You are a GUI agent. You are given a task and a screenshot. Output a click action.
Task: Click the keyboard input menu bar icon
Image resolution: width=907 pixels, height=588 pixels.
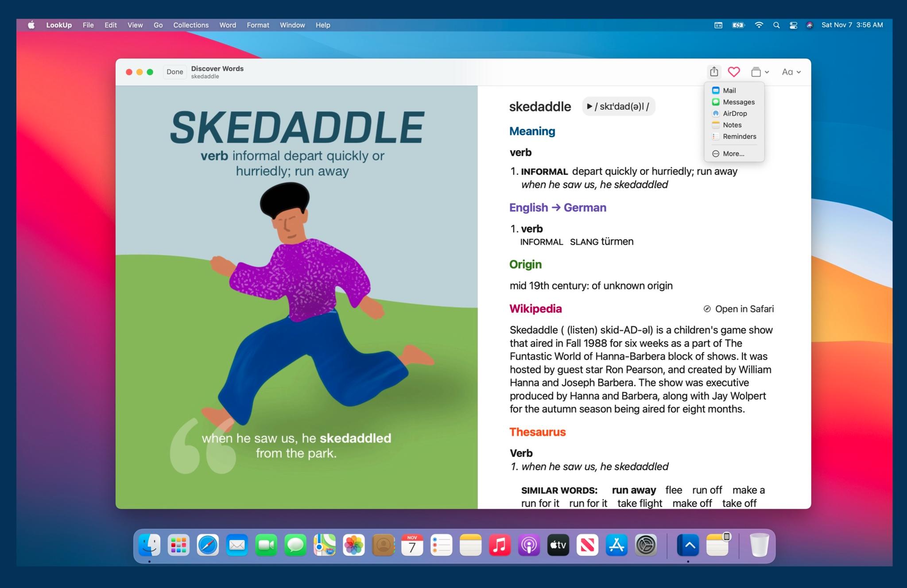[x=718, y=25]
